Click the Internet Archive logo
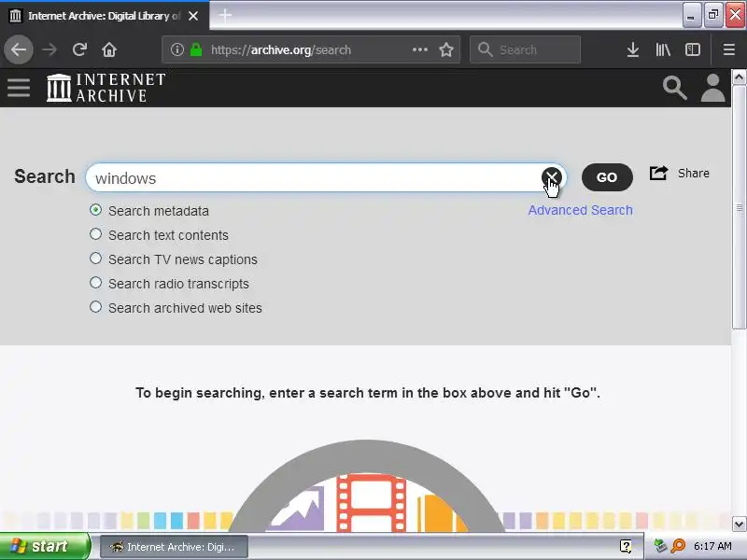The width and height of the screenshot is (747, 560). [106, 88]
